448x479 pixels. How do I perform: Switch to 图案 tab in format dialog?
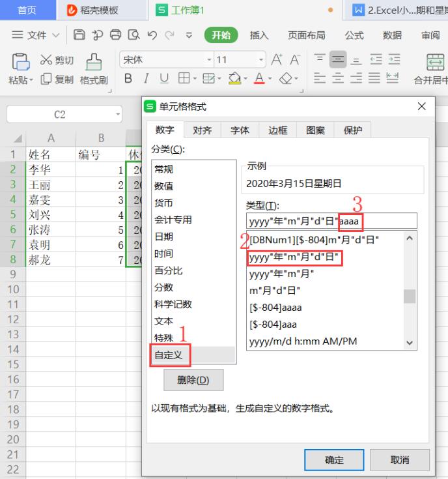[x=315, y=130]
